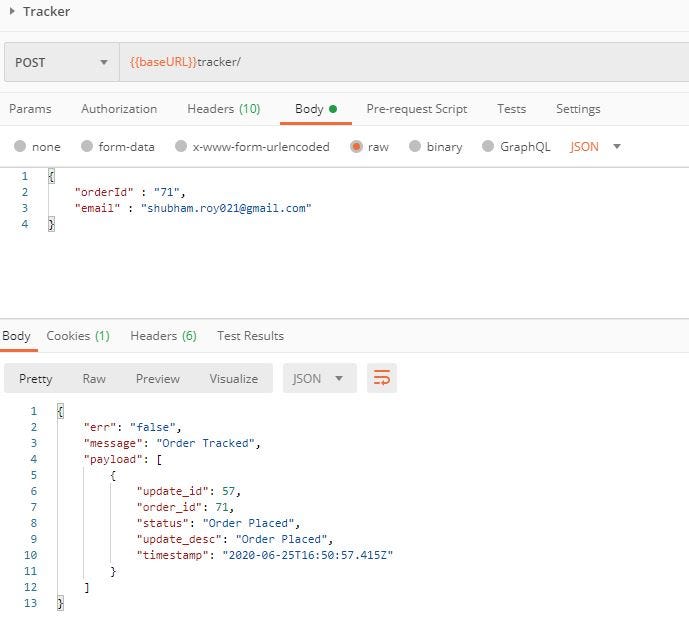The width and height of the screenshot is (689, 627).
Task: Switch to Raw response view
Action: coord(94,378)
